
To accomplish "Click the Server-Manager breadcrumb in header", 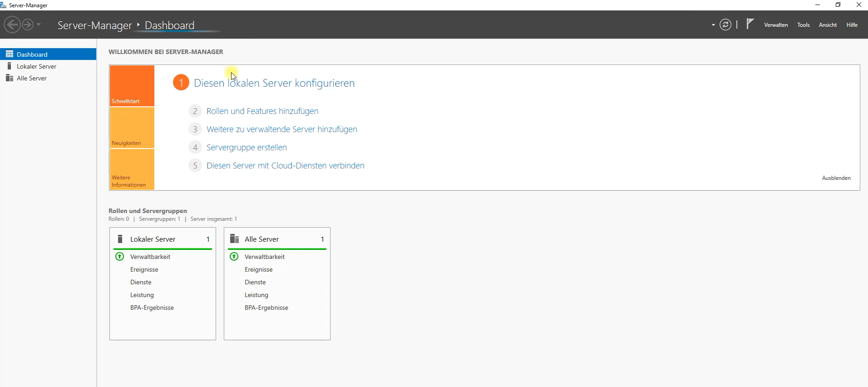I will pos(95,25).
